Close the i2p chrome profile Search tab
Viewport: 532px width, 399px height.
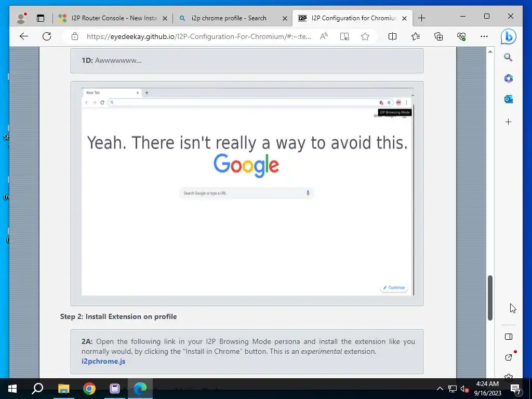pyautogui.click(x=285, y=18)
